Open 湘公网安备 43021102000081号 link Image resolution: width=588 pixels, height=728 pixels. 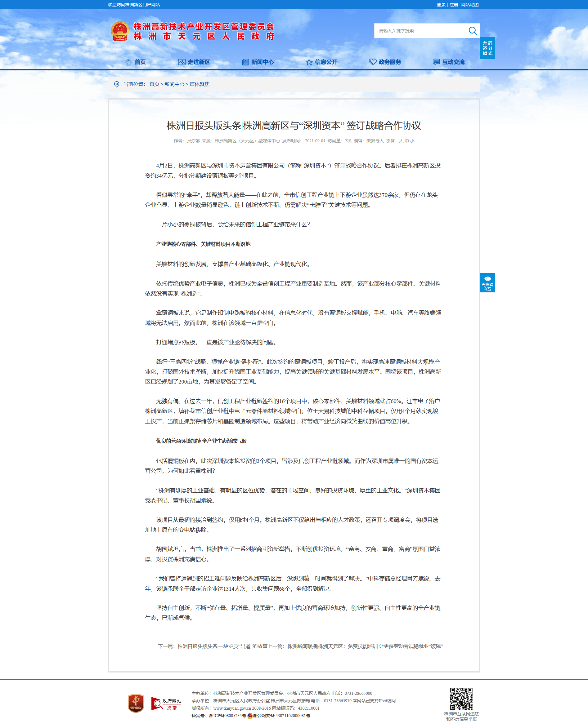pyautogui.click(x=281, y=716)
